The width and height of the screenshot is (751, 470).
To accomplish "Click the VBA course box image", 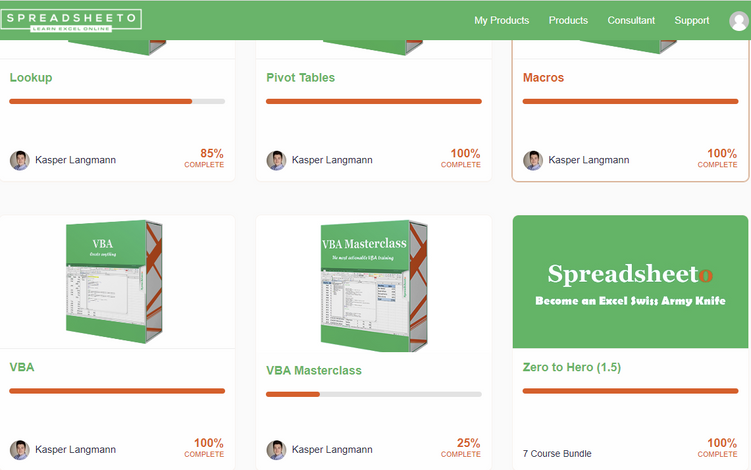I will coord(114,282).
